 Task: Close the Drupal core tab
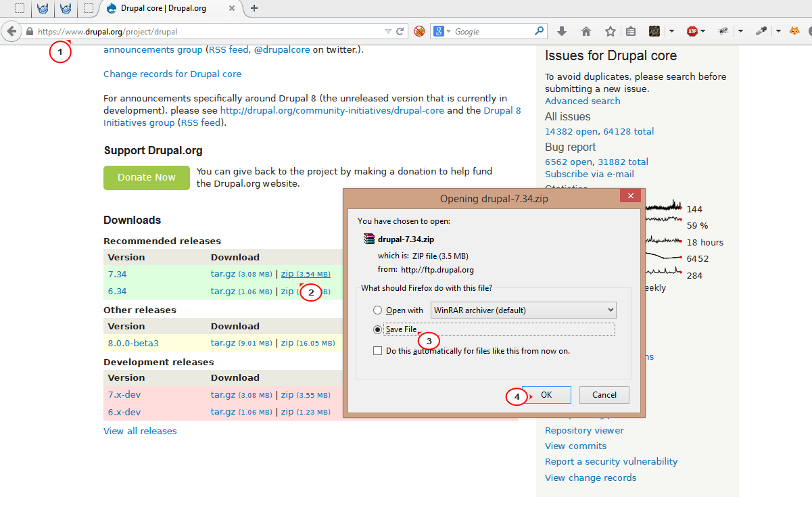point(233,9)
